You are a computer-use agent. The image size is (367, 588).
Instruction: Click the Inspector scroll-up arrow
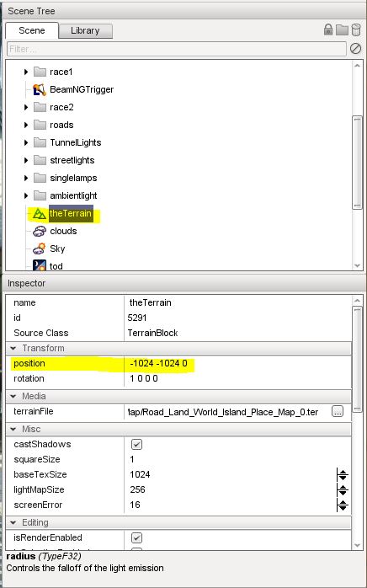point(357,301)
